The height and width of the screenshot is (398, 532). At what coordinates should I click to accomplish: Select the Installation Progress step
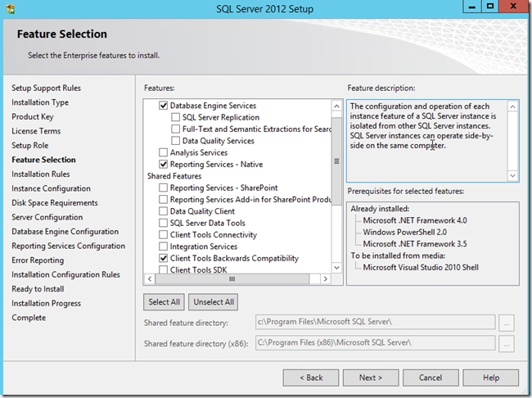pos(46,303)
